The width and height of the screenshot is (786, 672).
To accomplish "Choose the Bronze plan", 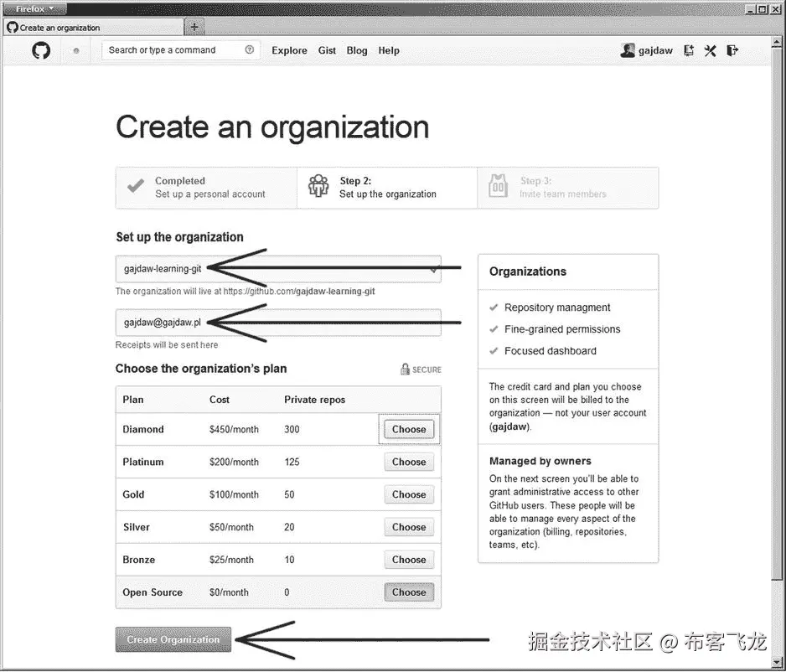I will tap(409, 560).
